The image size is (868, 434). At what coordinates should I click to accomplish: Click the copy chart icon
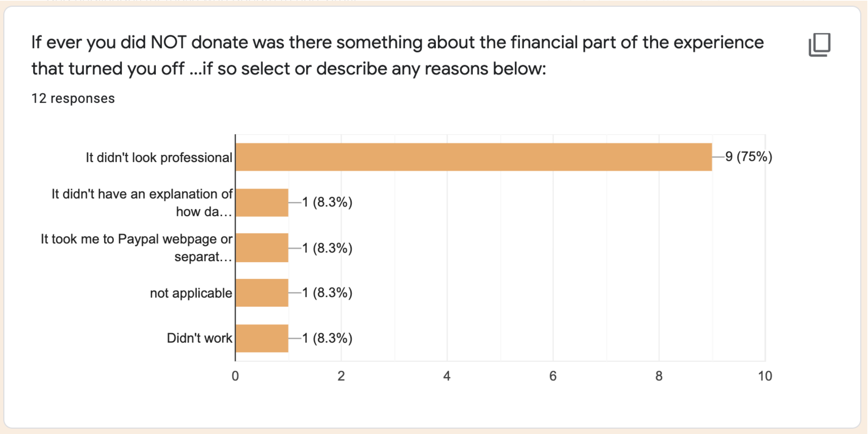(819, 45)
